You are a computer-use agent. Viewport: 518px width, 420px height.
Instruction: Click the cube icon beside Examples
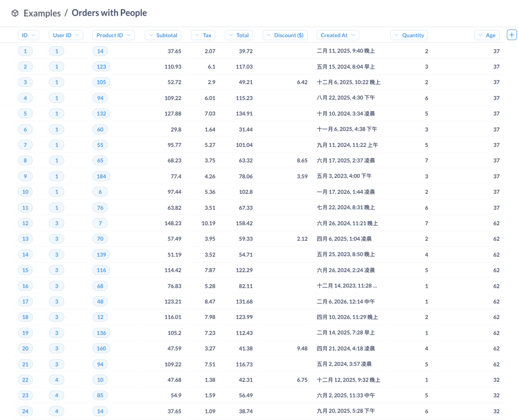coord(15,13)
